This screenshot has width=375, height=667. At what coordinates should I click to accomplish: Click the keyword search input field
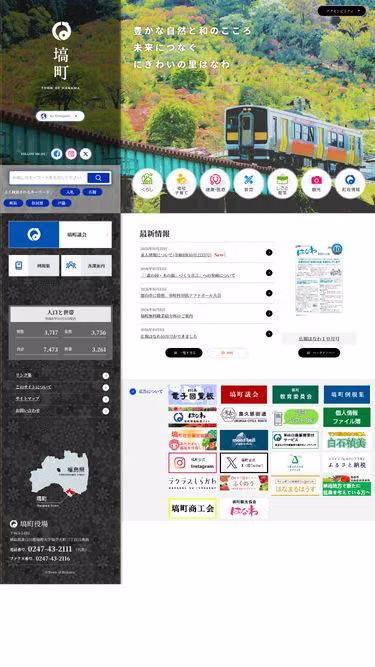pyautogui.click(x=48, y=178)
